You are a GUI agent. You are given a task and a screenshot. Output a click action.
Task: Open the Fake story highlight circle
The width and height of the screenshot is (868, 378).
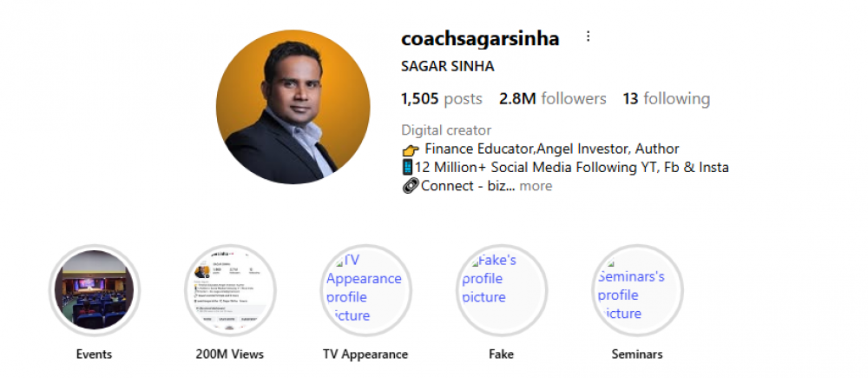(x=501, y=290)
